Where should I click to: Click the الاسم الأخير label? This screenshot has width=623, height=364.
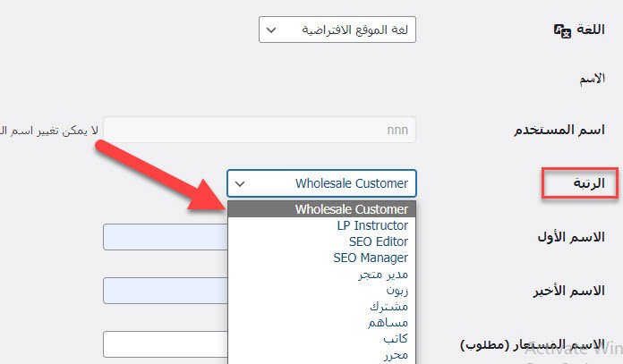[568, 291]
